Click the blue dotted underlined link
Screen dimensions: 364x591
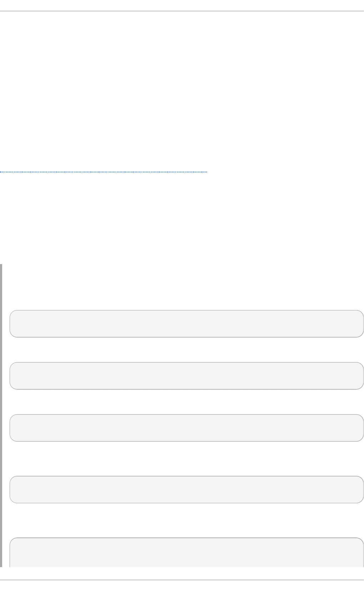103,172
